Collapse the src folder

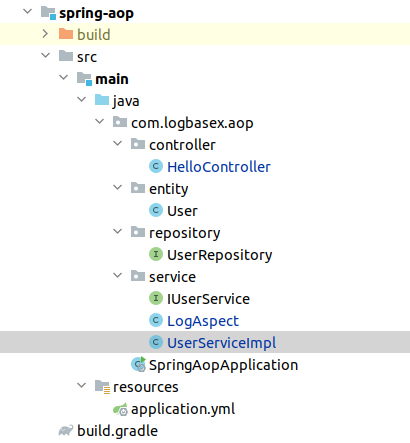click(45, 55)
